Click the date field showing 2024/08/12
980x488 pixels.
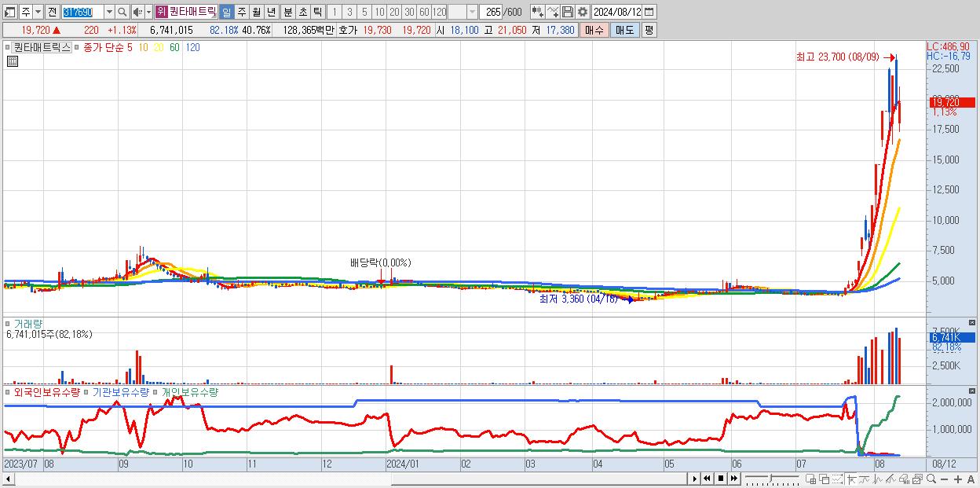pyautogui.click(x=616, y=12)
